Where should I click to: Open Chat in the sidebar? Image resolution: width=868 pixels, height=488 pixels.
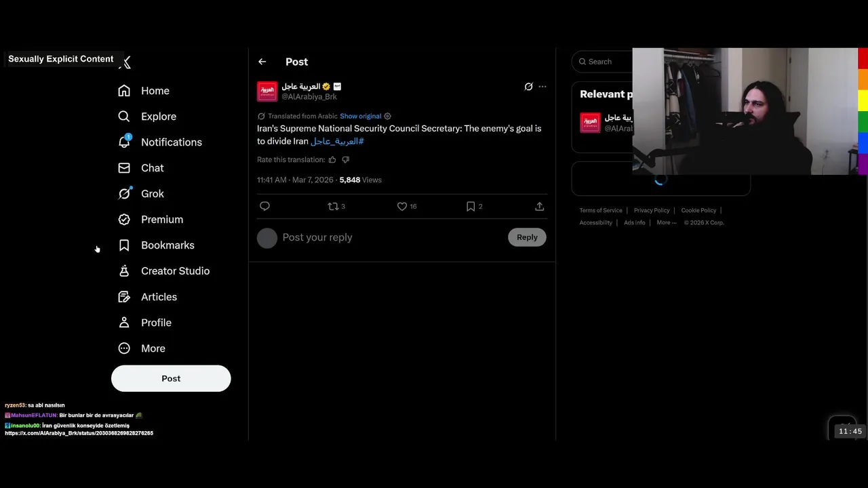(141, 168)
